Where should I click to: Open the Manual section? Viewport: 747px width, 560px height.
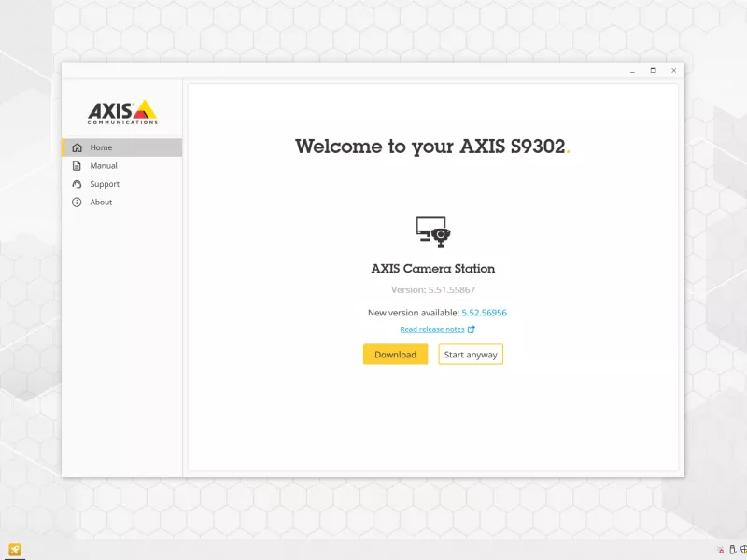click(122, 166)
